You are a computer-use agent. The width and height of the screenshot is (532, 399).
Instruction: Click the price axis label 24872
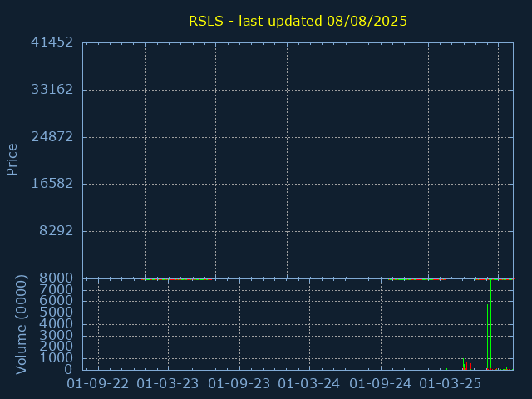point(52,136)
